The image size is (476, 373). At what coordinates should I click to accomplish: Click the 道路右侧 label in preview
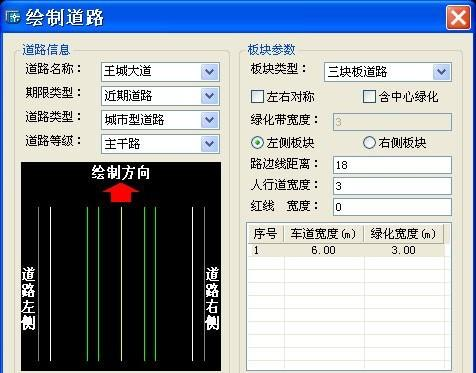[x=212, y=298]
